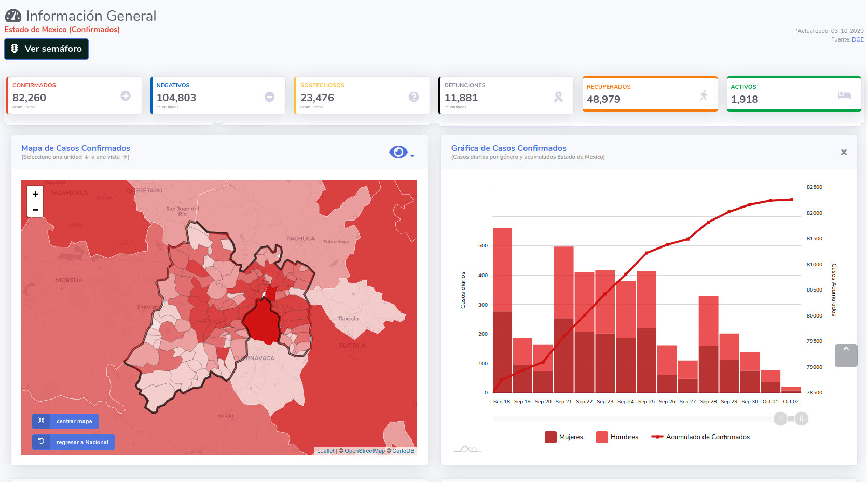Click the Sep 21 bar in chart

pyautogui.click(x=563, y=320)
